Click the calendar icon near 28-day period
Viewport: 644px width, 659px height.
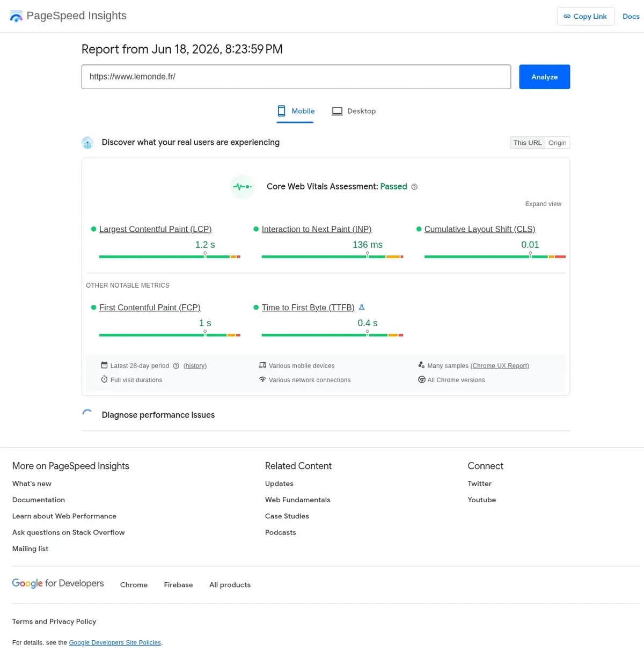pyautogui.click(x=104, y=365)
